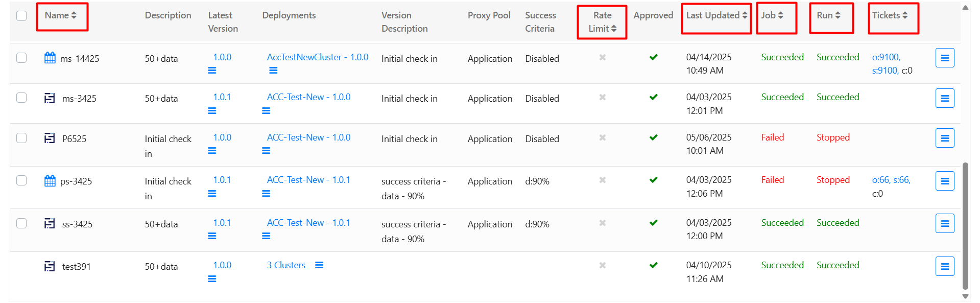Click calendar icon beside ms-14425
This screenshot has width=980, height=303.
tap(50, 58)
